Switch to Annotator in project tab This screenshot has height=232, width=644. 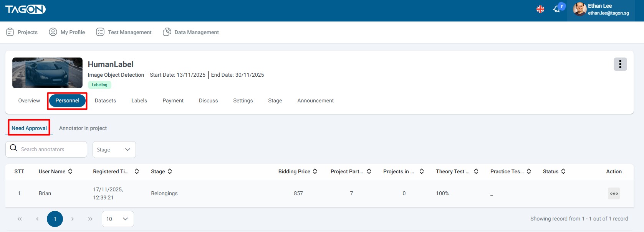click(x=83, y=128)
